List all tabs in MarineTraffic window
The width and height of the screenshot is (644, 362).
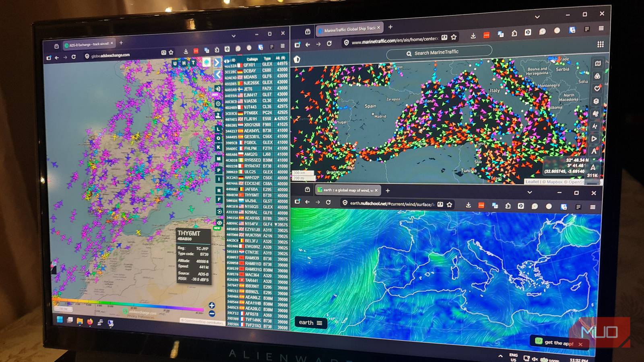pyautogui.click(x=537, y=17)
